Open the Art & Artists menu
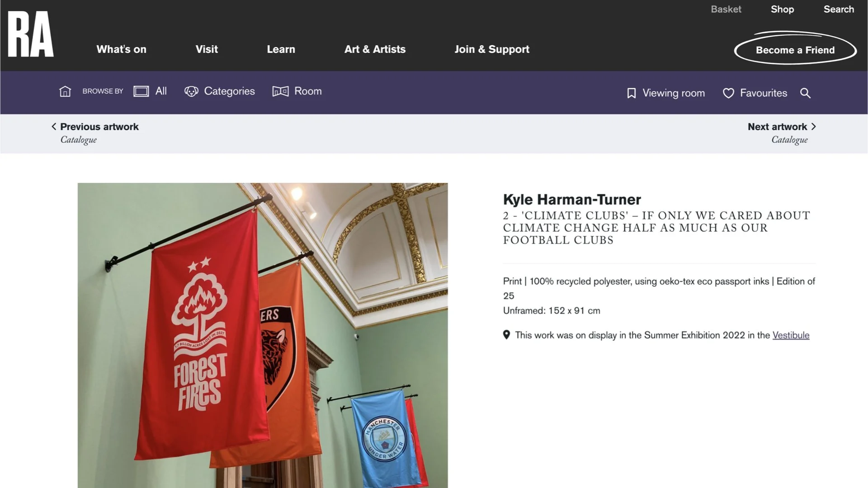The width and height of the screenshot is (868, 488). pos(375,49)
